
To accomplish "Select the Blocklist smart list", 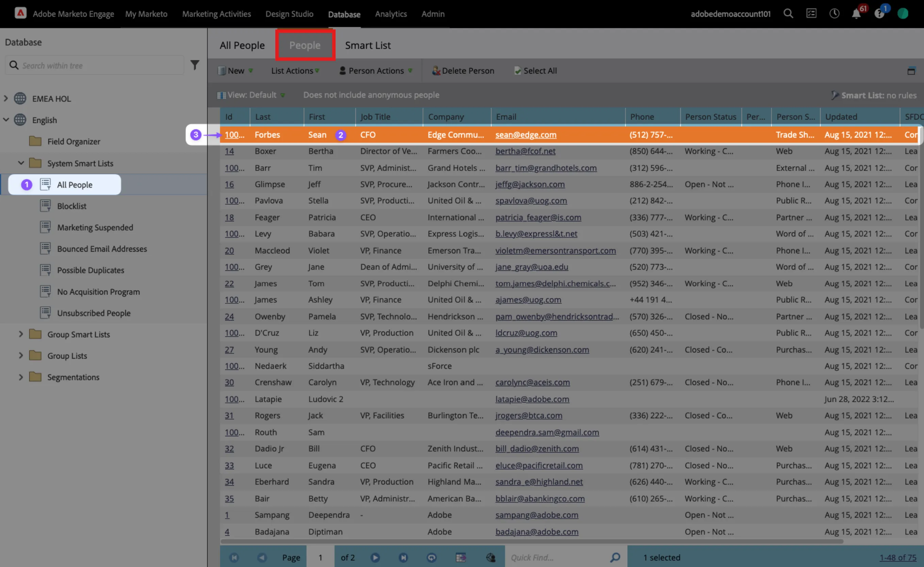I will (71, 206).
